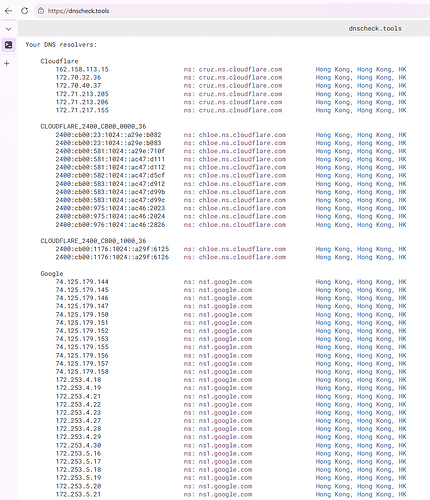Image resolution: width=430 pixels, height=500 pixels.
Task: Select the IPv6 address 2400:cb00:581:1024::a29e:710f
Action: click(110, 151)
